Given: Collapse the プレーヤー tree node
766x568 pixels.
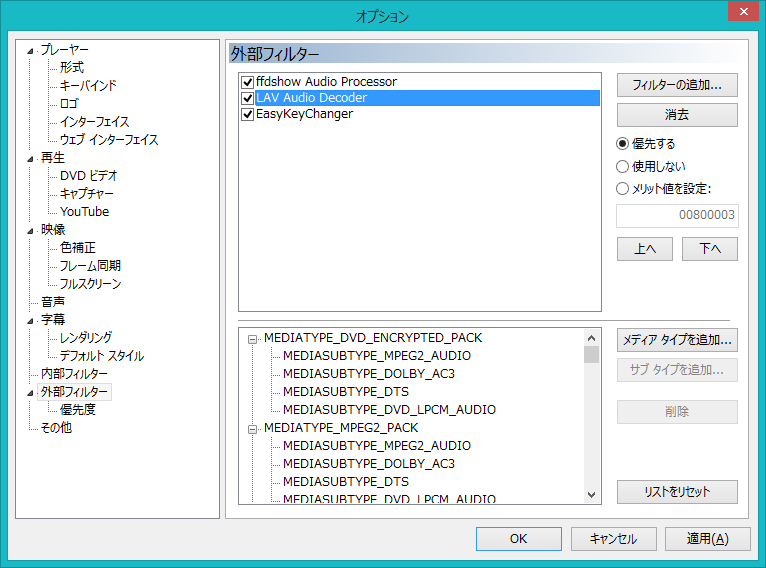Looking at the screenshot, I should click(31, 51).
